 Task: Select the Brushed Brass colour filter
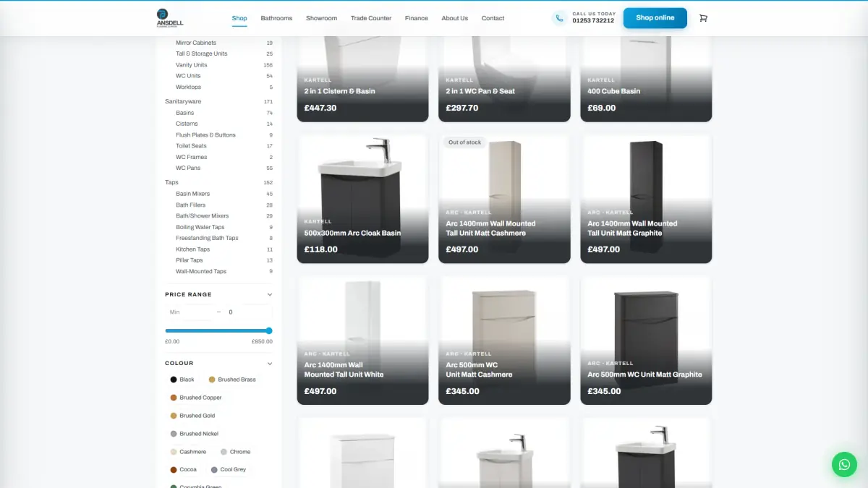tap(232, 380)
